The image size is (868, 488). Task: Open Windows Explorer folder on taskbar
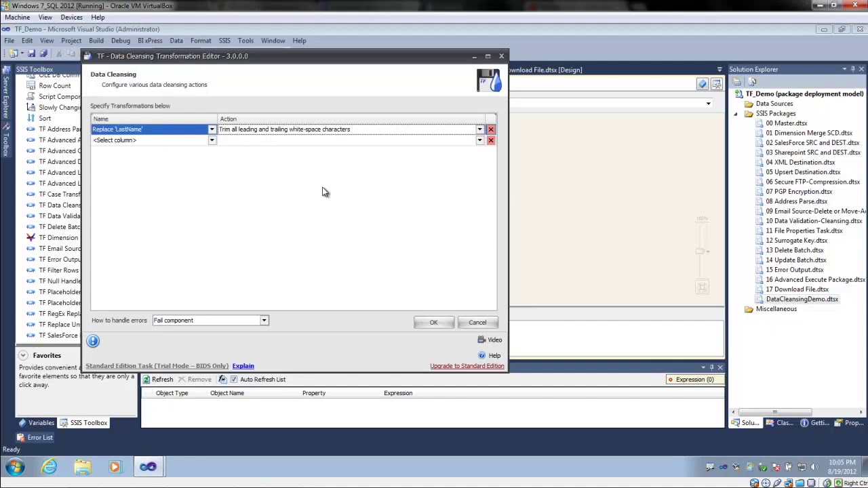(x=82, y=466)
